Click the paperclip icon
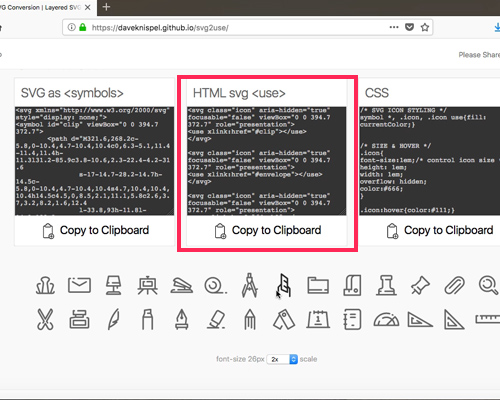 [454, 286]
